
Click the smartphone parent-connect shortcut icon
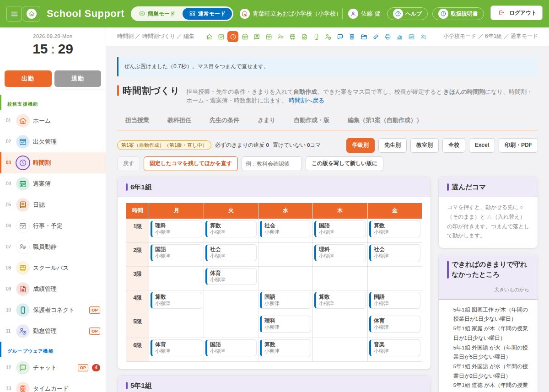tap(316, 37)
